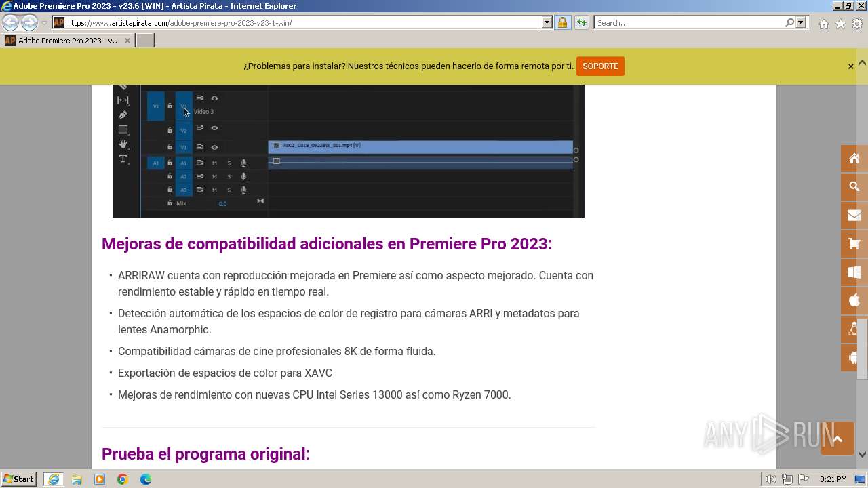Viewport: 868px width, 488px height.
Task: Click the page scrollbar thumb
Action: click(862, 349)
